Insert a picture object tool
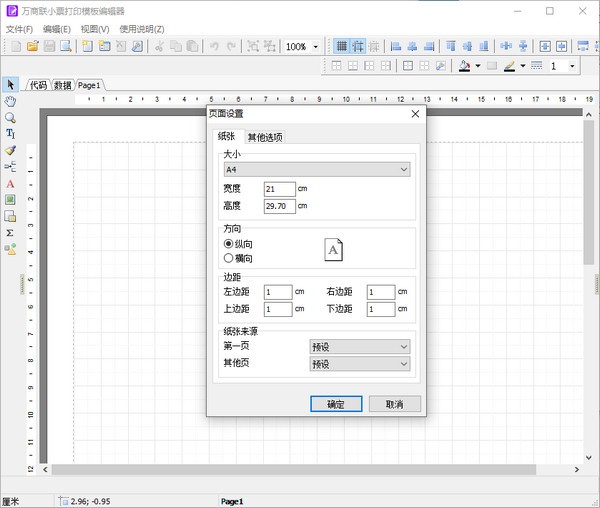The height and width of the screenshot is (508, 600). click(x=10, y=200)
